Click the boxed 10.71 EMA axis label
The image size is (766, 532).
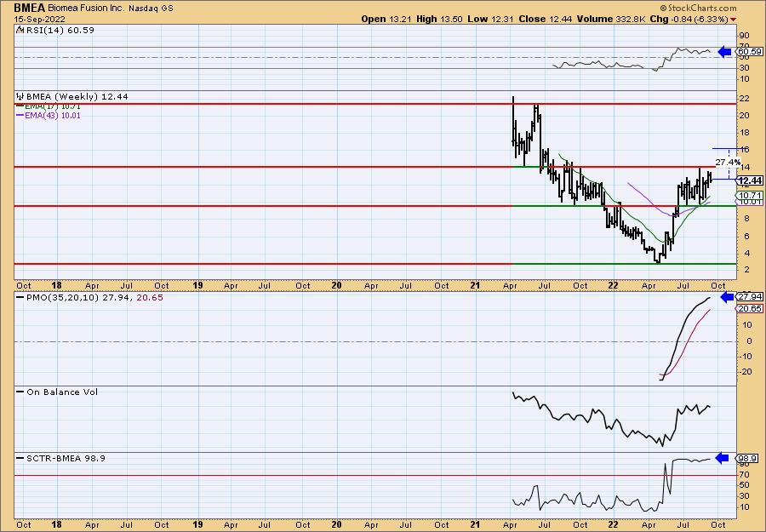[751, 196]
